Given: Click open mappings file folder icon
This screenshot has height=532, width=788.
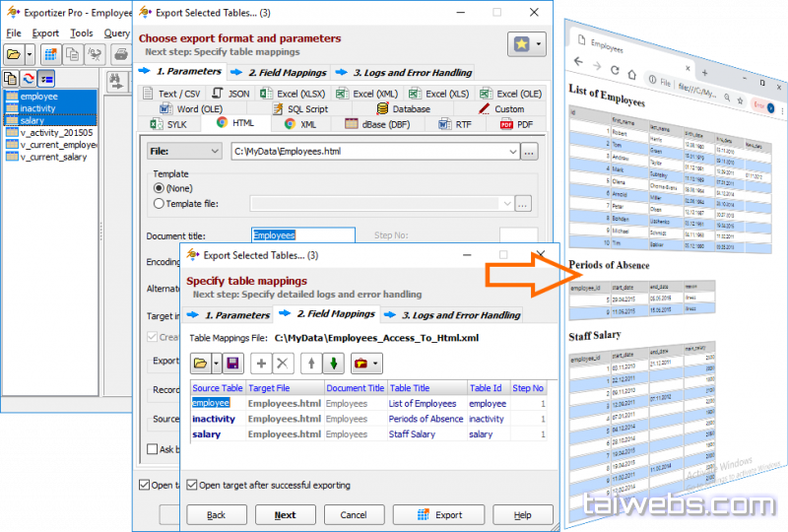Looking at the screenshot, I should [x=201, y=364].
